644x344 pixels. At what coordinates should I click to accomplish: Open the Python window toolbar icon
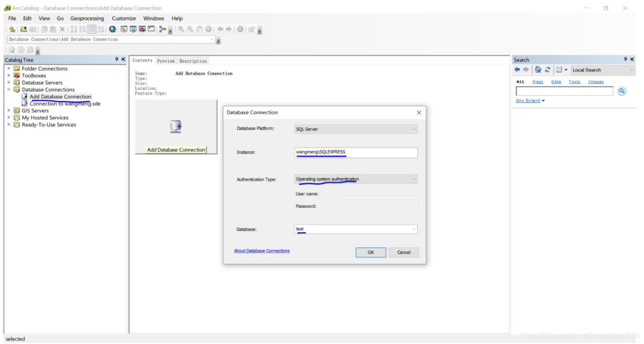tap(152, 29)
